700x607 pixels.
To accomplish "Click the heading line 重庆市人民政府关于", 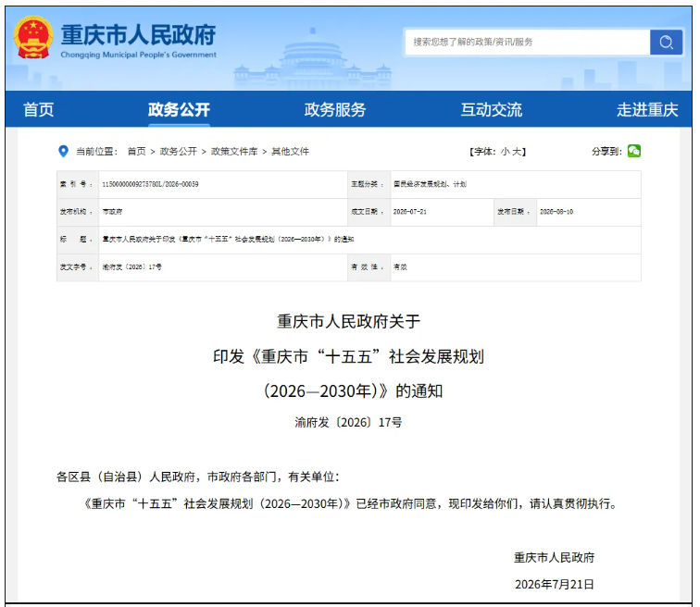I will click(349, 322).
